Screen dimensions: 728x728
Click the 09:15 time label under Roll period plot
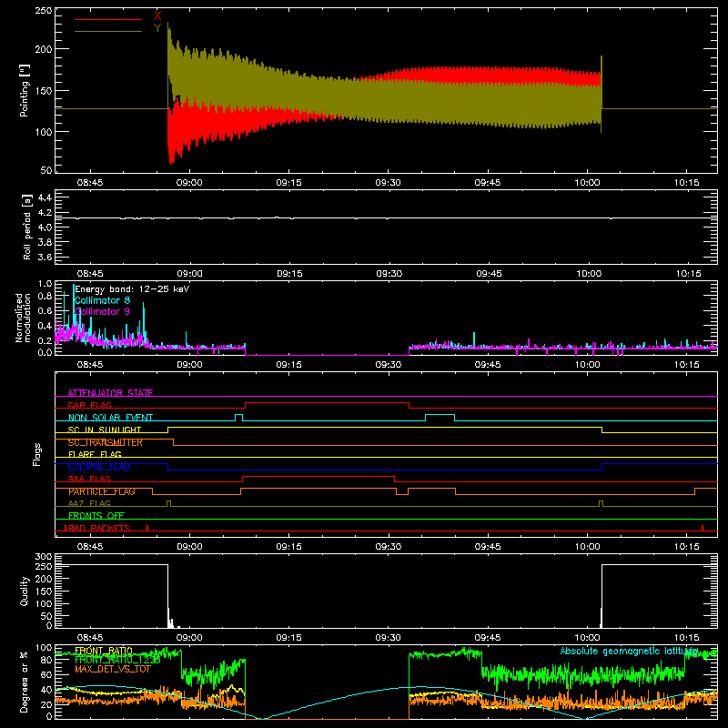[289, 274]
